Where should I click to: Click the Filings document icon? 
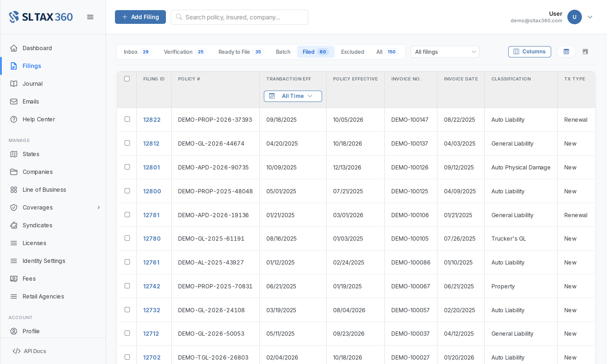[14, 66]
